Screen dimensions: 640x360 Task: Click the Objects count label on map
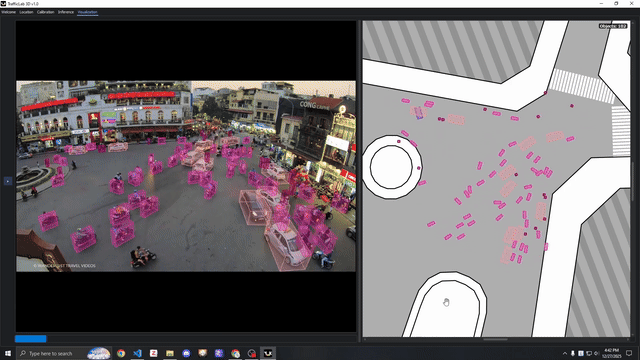pos(613,26)
